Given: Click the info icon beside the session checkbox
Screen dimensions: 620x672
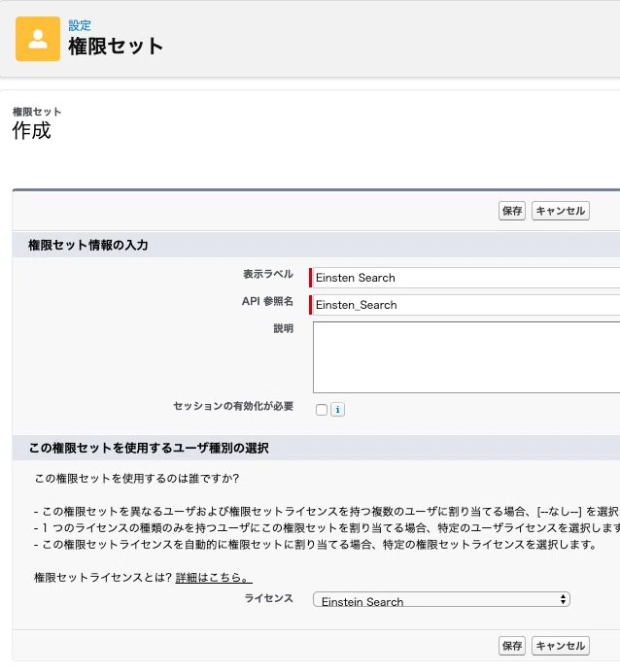Looking at the screenshot, I should pos(337,410).
